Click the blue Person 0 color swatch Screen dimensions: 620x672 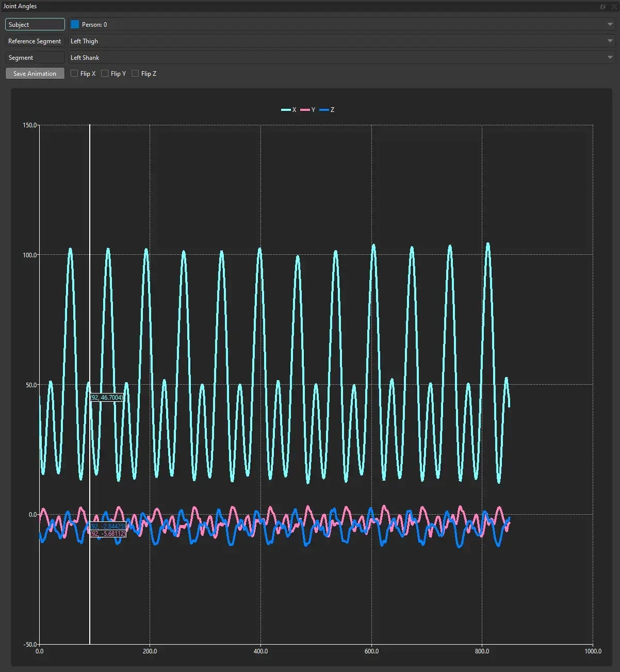pos(75,25)
